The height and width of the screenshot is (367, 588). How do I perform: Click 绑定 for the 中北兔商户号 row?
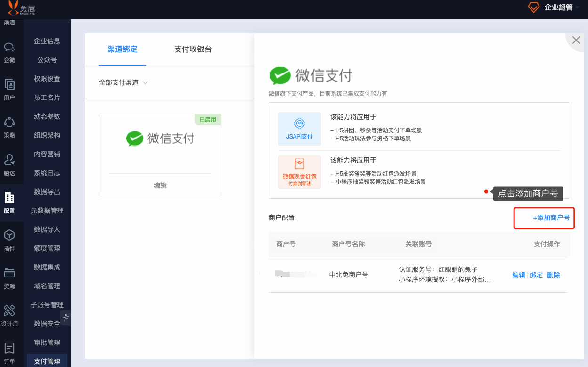click(536, 275)
